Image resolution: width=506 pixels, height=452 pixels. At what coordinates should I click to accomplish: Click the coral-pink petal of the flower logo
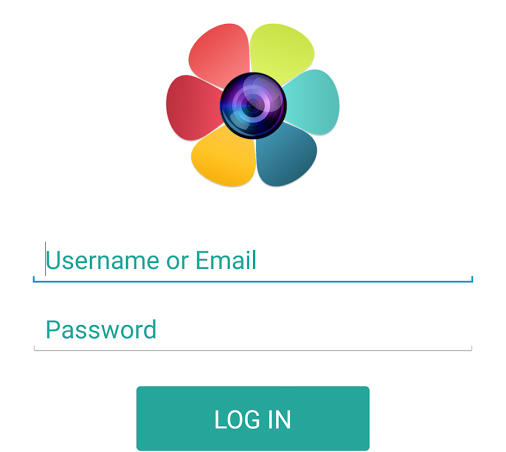[220, 55]
